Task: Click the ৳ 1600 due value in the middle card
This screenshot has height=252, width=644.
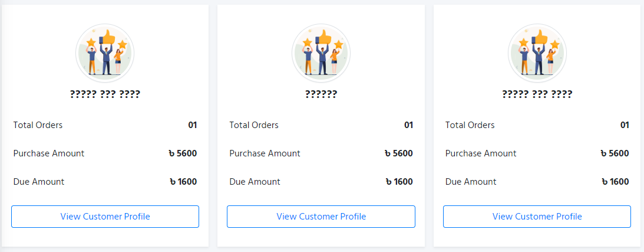Action: pyautogui.click(x=399, y=182)
